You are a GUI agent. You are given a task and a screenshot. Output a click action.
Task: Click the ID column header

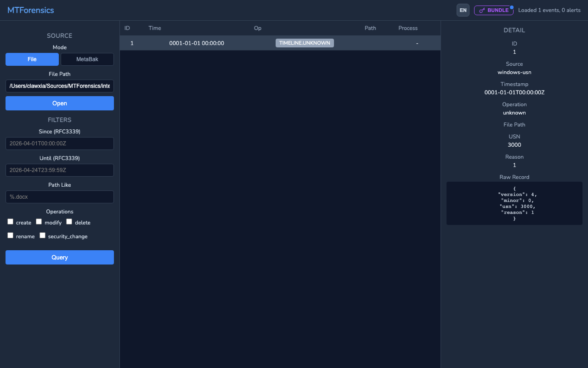(127, 28)
